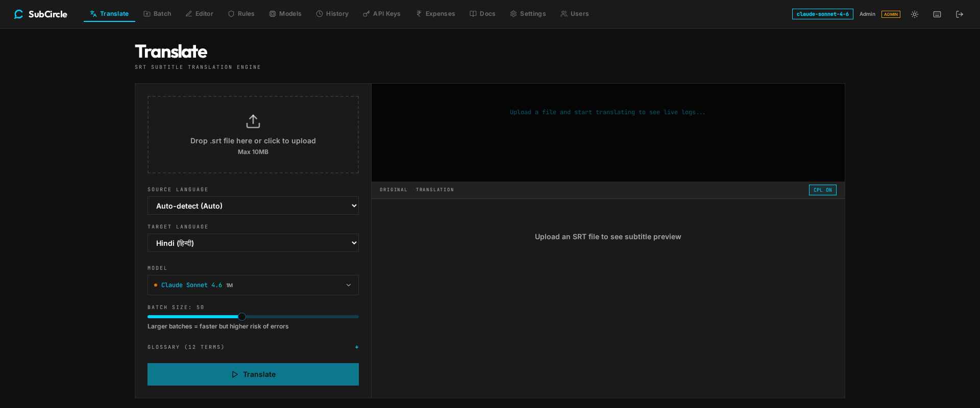The width and height of the screenshot is (980, 408).
Task: Click the 'Upload an SRT file' preview message
Action: [x=608, y=237]
